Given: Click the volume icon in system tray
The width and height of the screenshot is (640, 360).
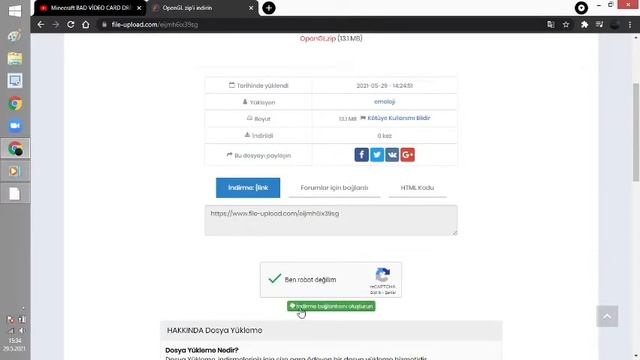Looking at the screenshot, I should pos(22,330).
